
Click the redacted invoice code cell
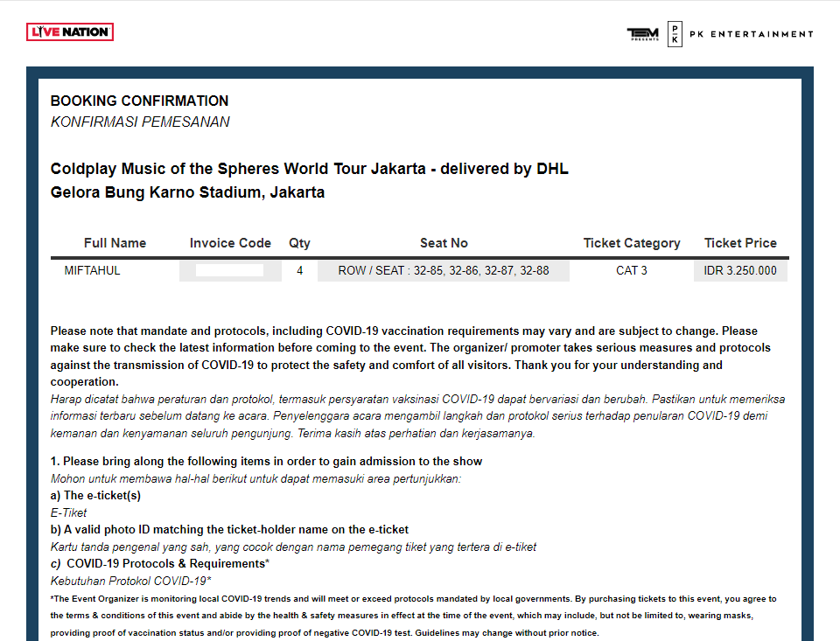pos(230,270)
